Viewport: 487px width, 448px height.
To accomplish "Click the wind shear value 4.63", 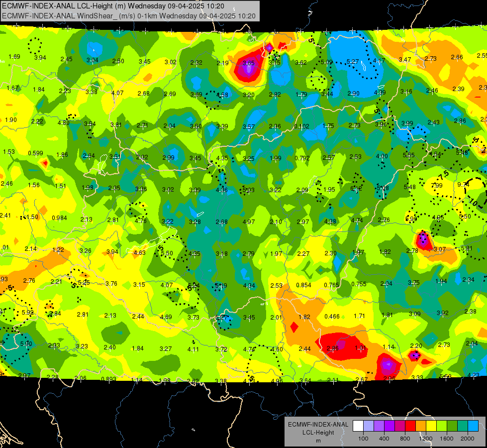I will (139, 253).
